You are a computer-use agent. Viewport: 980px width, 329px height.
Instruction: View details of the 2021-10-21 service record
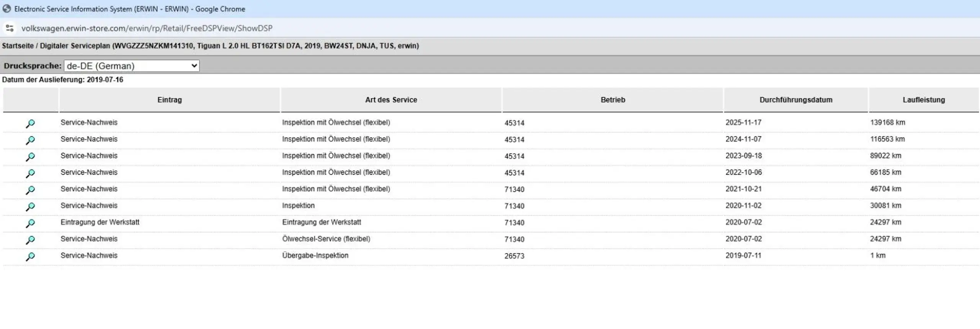[30, 190]
